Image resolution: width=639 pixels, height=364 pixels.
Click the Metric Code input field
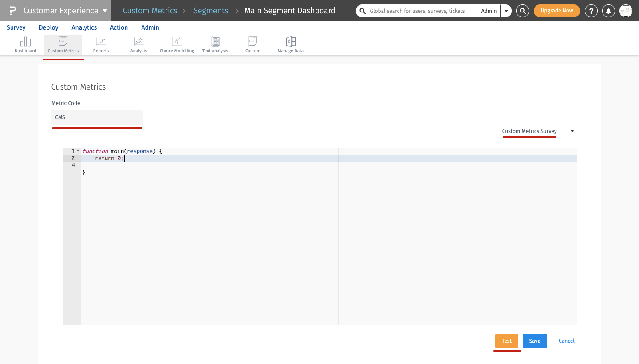(x=97, y=117)
